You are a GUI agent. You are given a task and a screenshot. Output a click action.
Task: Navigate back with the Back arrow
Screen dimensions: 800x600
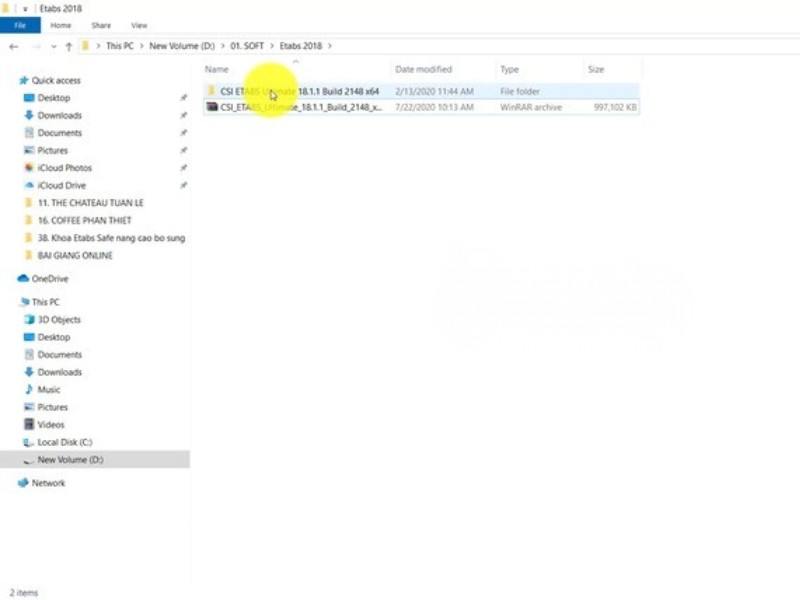[13, 46]
